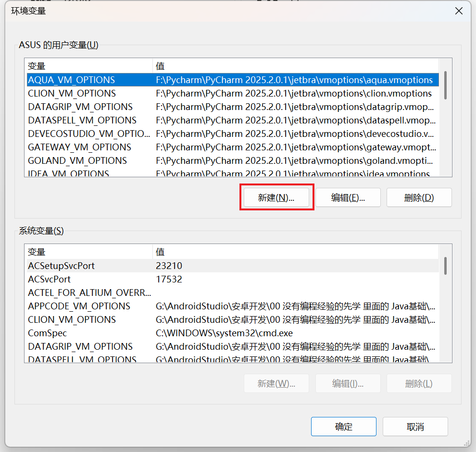Click the aqua.vmoptions path value

point(294,80)
